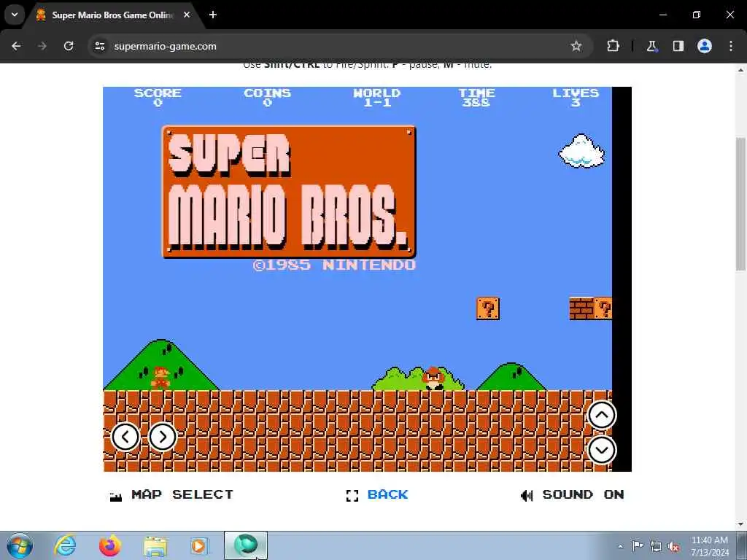Click the WORLD 1-1 indicator text
This screenshot has width=747, height=560.
coord(377,97)
